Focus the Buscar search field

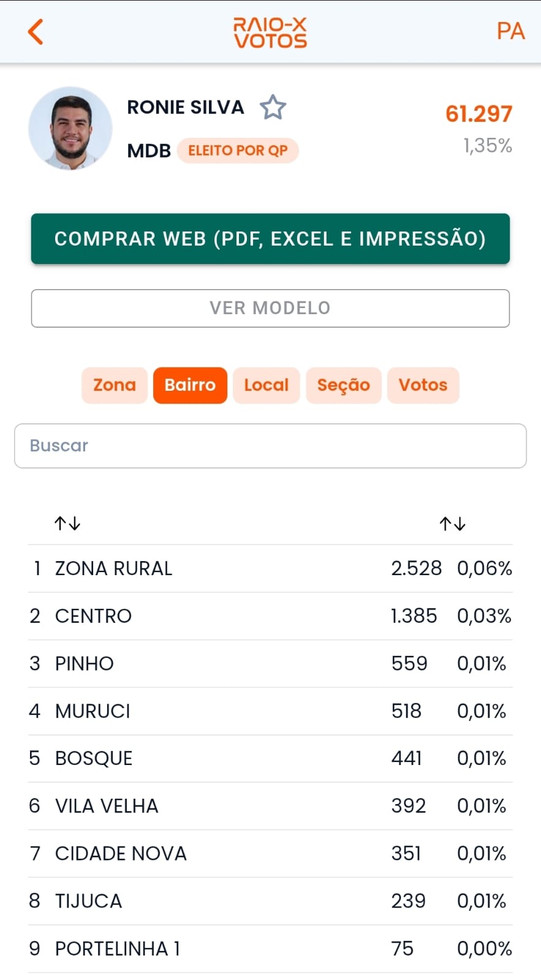click(270, 446)
